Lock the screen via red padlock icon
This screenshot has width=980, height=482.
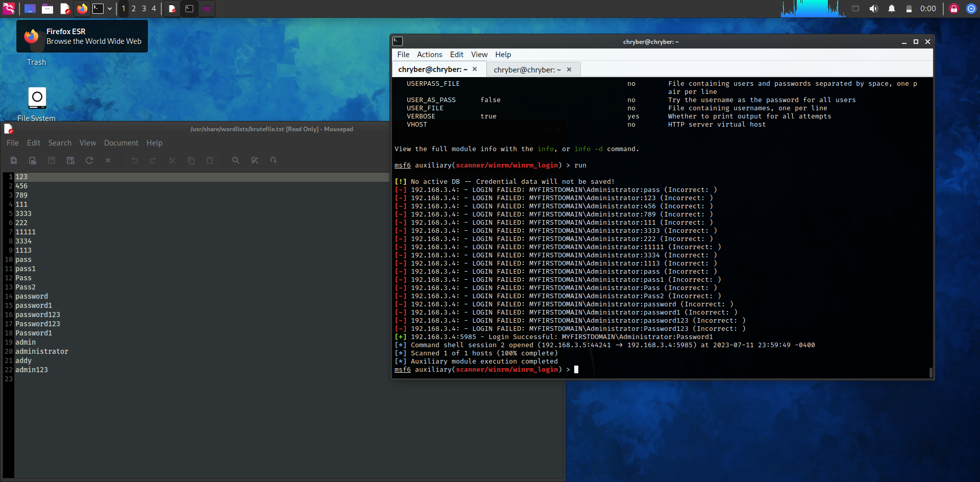953,9
